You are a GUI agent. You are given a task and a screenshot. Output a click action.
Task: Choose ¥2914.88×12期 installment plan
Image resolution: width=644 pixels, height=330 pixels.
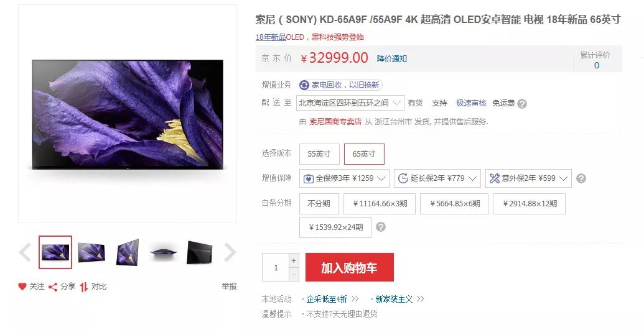(x=530, y=204)
